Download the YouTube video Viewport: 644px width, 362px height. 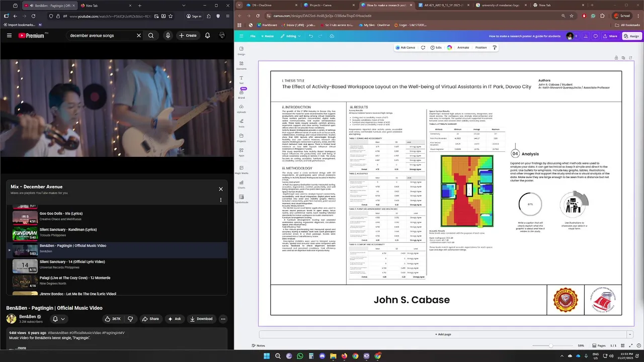[201, 319]
